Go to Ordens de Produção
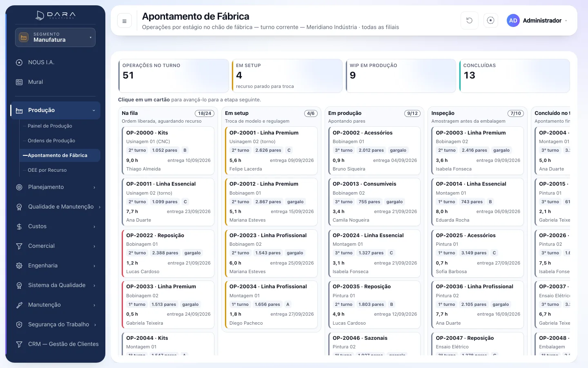Viewport: 588px width, 368px height. coord(51,141)
